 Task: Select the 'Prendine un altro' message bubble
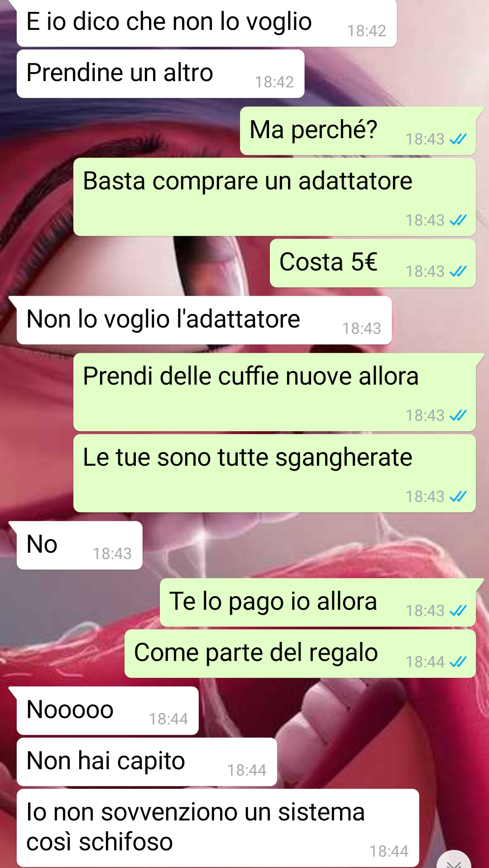(160, 74)
